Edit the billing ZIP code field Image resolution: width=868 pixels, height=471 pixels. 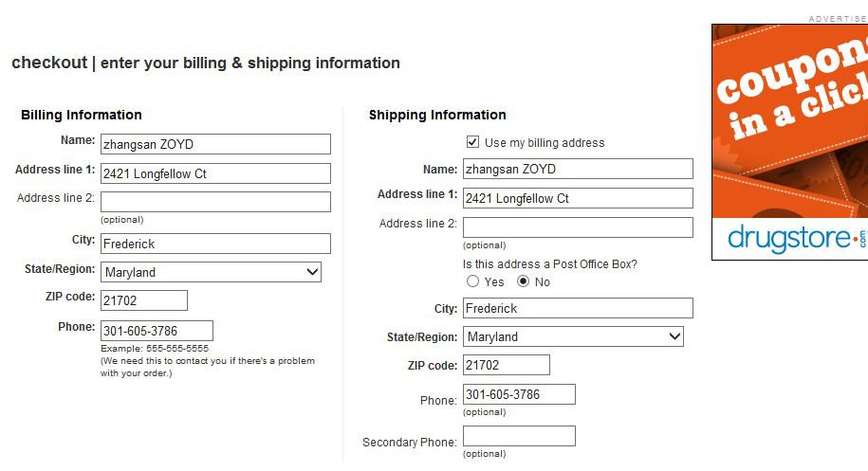pos(143,300)
